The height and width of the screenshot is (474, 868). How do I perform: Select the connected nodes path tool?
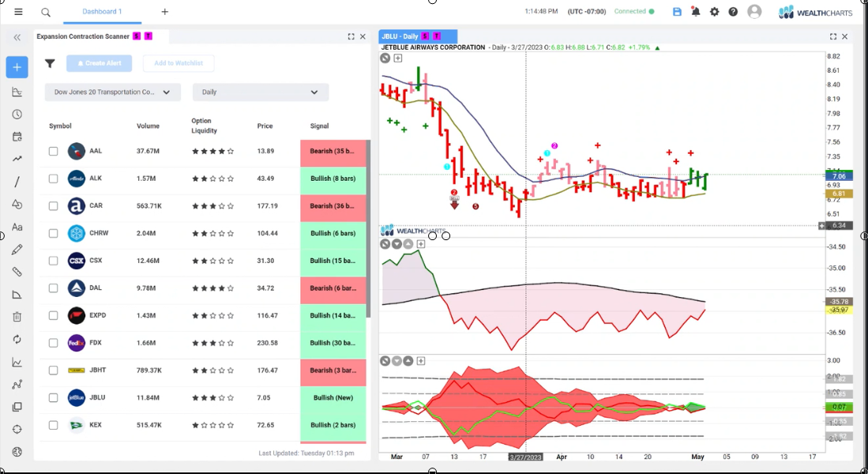[x=17, y=384]
